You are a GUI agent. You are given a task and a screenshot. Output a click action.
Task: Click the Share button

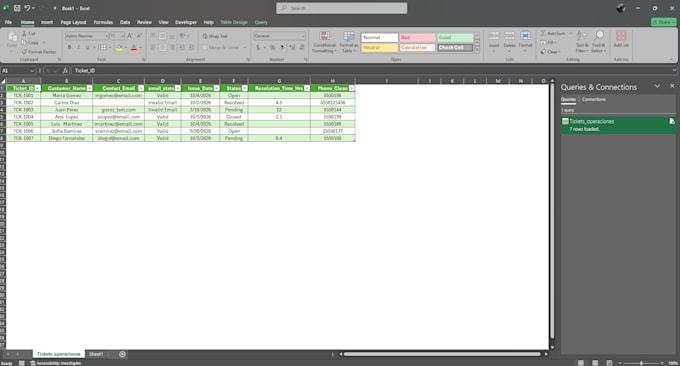(664, 22)
